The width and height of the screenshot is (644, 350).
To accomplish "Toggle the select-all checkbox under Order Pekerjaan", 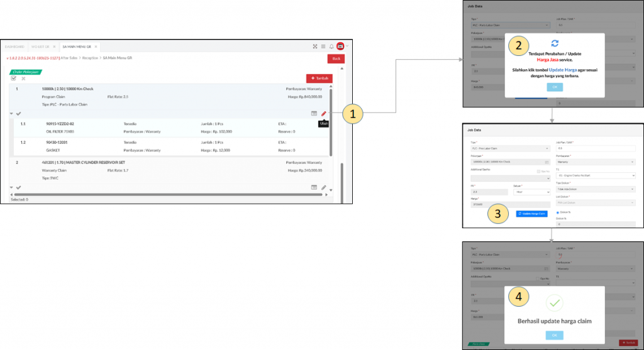I will [14, 78].
